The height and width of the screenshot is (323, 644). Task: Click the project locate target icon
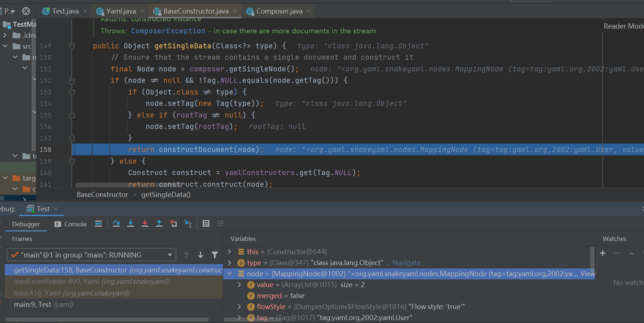coord(26,11)
